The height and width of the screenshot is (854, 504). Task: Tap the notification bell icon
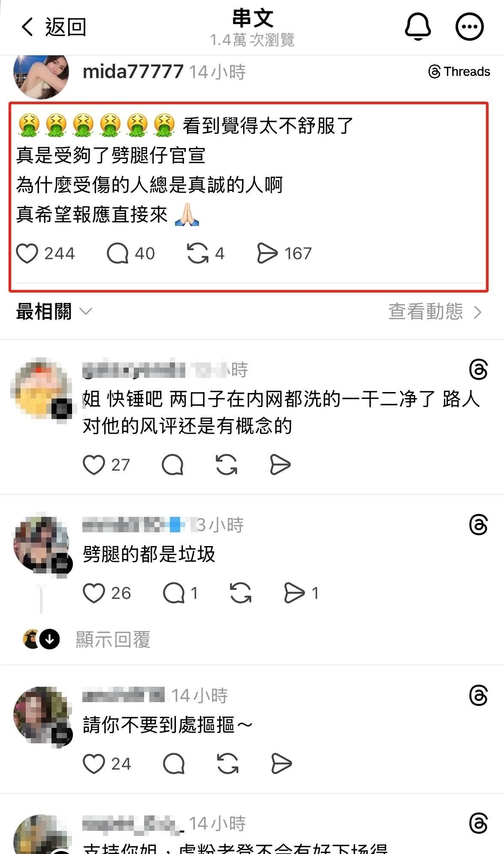coord(418,27)
